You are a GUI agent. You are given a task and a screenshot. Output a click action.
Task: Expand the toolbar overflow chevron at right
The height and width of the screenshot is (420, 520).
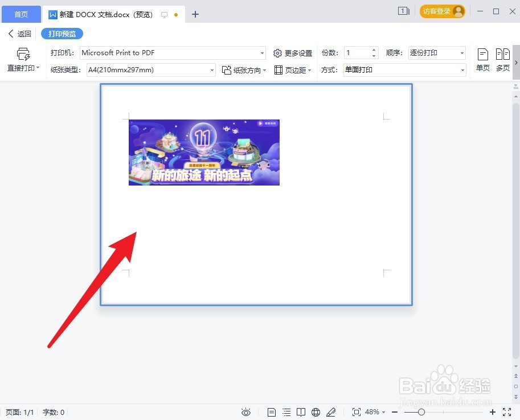click(x=516, y=63)
